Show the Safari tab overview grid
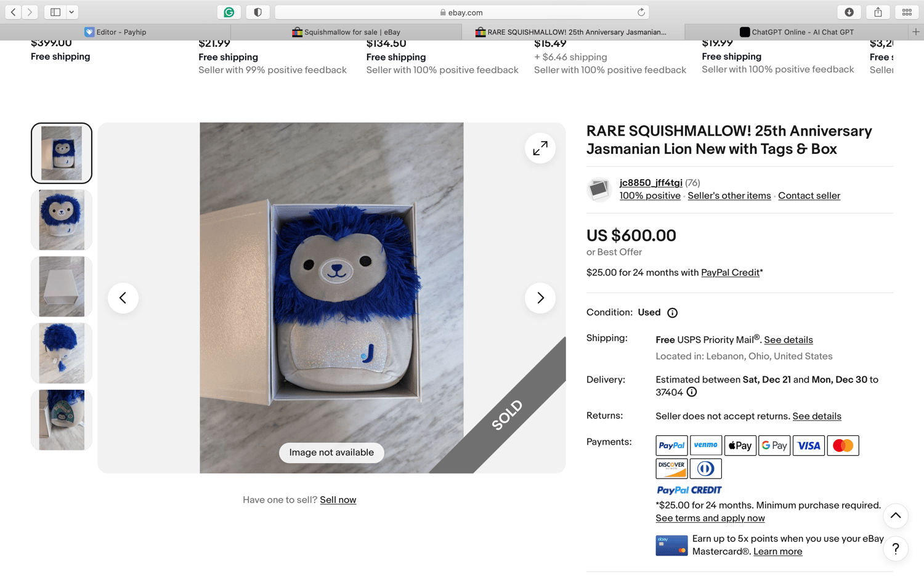Image resolution: width=924 pixels, height=577 pixels. 907,12
